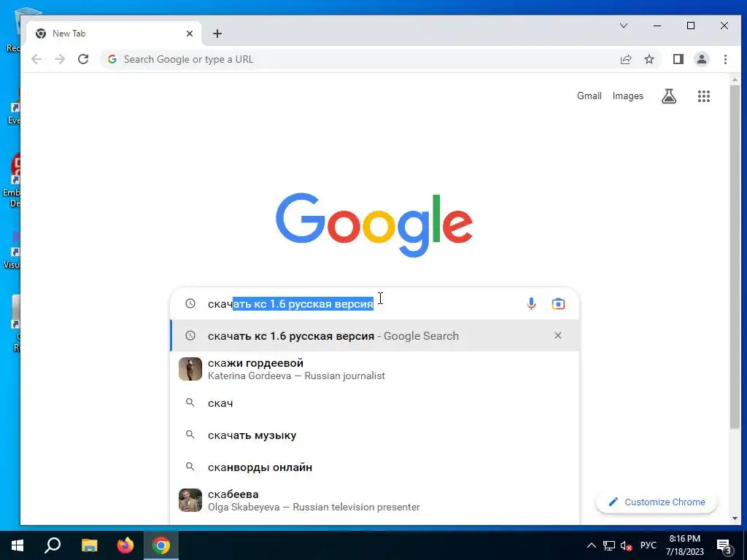Open the taskbar clock showing 8:16 PM
This screenshot has width=747, height=560.
coord(684,545)
